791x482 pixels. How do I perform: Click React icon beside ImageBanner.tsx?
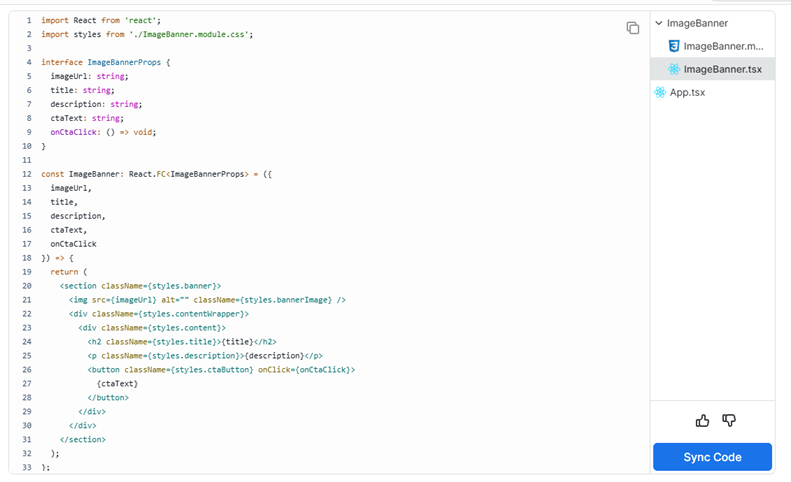pos(674,69)
